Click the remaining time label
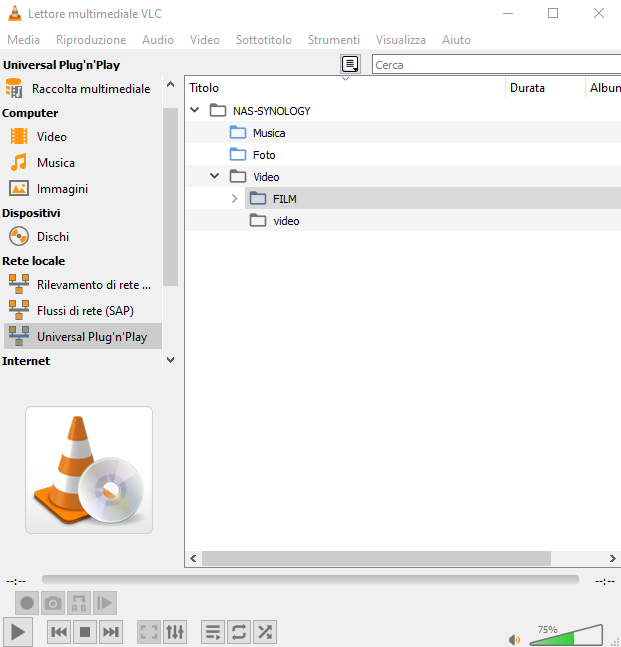 pyautogui.click(x=605, y=581)
